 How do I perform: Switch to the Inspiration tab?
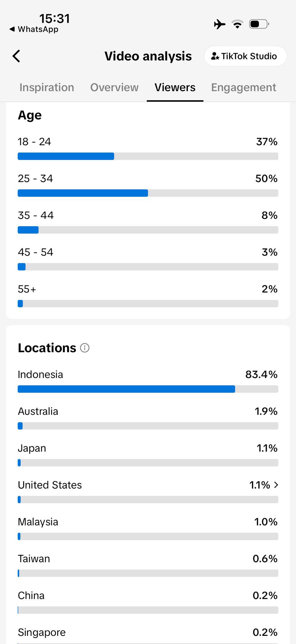[x=47, y=87]
